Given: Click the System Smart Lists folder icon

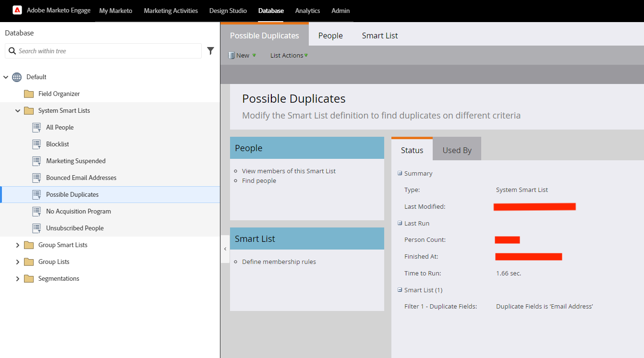Looking at the screenshot, I should (29, 110).
